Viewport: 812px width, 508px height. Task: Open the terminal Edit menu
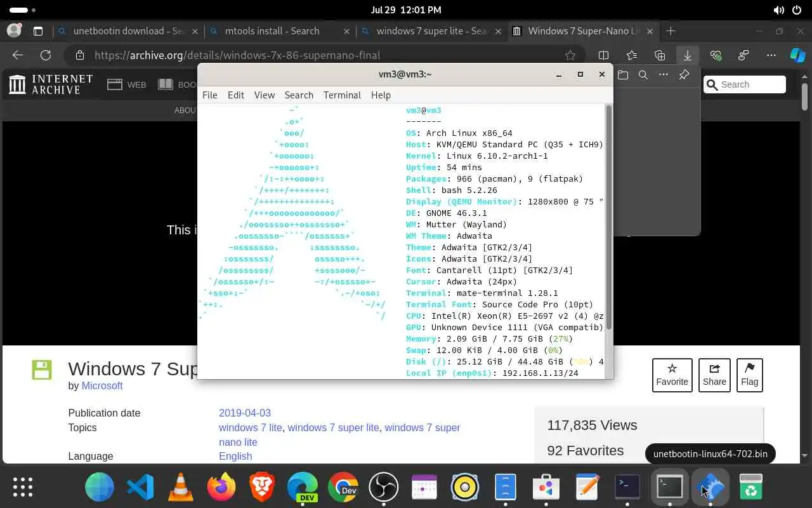click(x=236, y=95)
